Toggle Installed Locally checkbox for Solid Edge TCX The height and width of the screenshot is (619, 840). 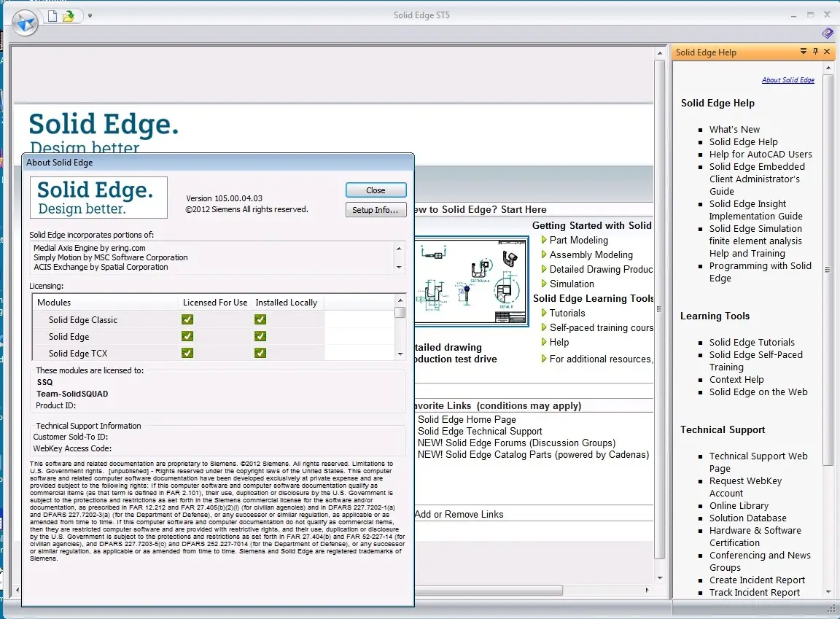click(x=260, y=353)
